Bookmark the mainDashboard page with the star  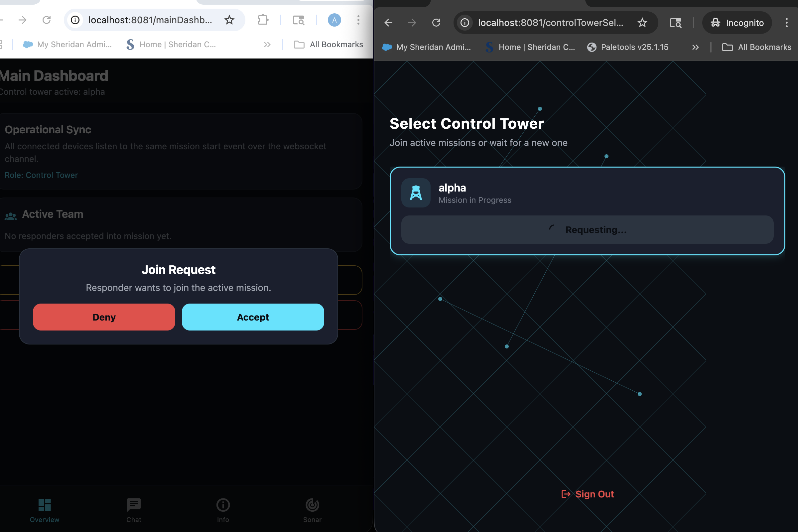pos(229,20)
